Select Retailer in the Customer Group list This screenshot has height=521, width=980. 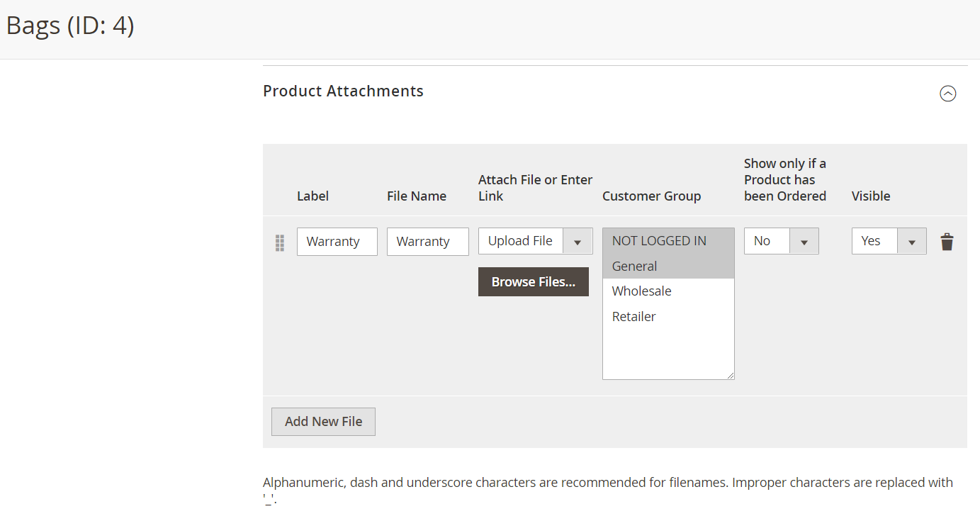[x=633, y=316]
